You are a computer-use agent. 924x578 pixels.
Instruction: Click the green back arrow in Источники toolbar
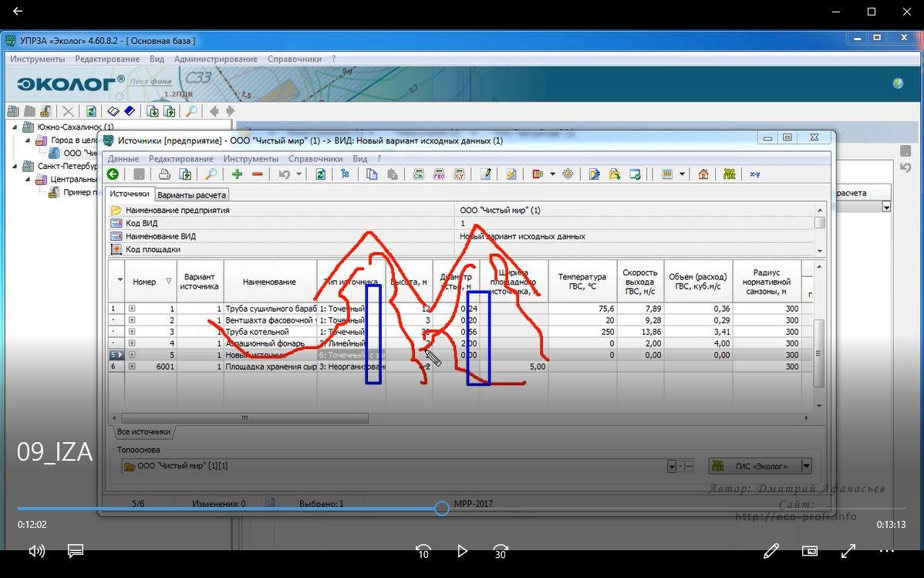(x=113, y=174)
